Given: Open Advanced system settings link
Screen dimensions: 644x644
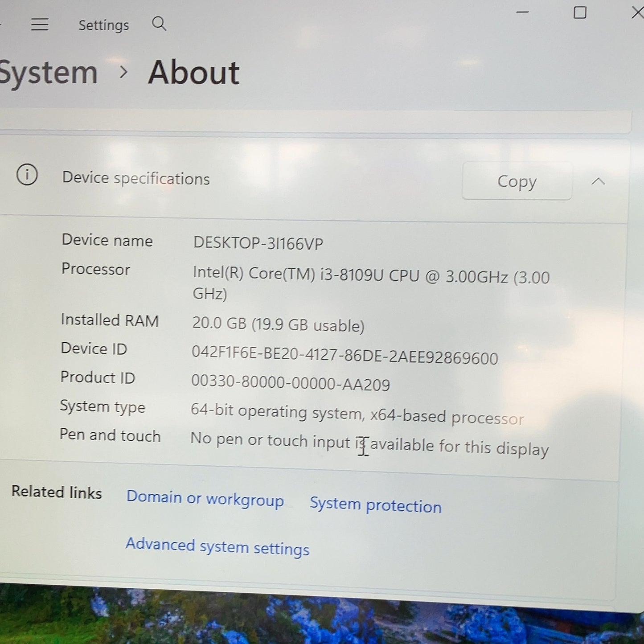Looking at the screenshot, I should [x=217, y=547].
